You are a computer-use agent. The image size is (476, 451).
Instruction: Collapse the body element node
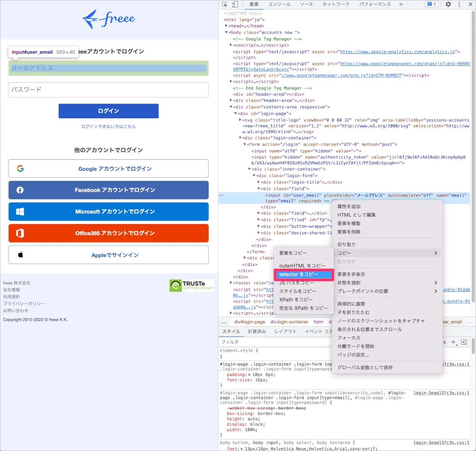pos(226,33)
